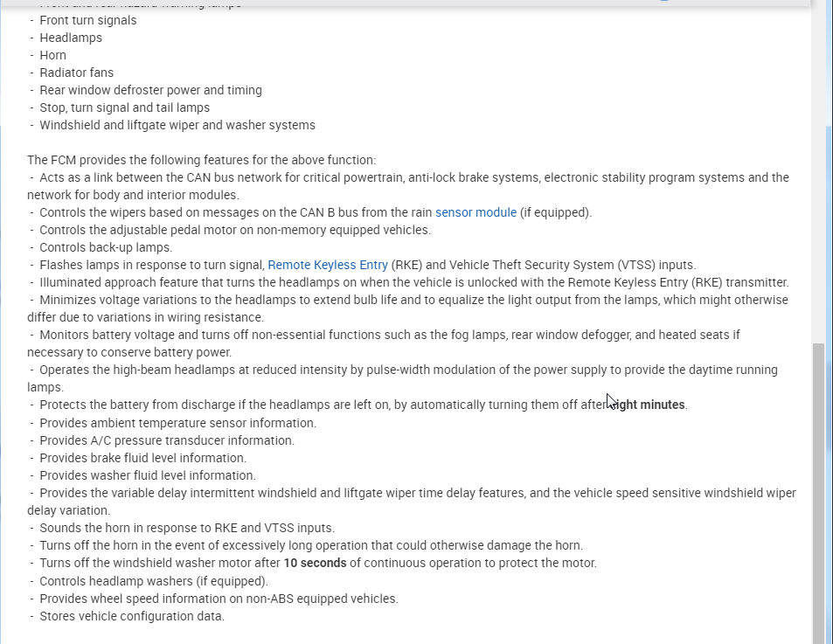
Task: Click the bold "10 seconds" text
Action: coord(315,563)
